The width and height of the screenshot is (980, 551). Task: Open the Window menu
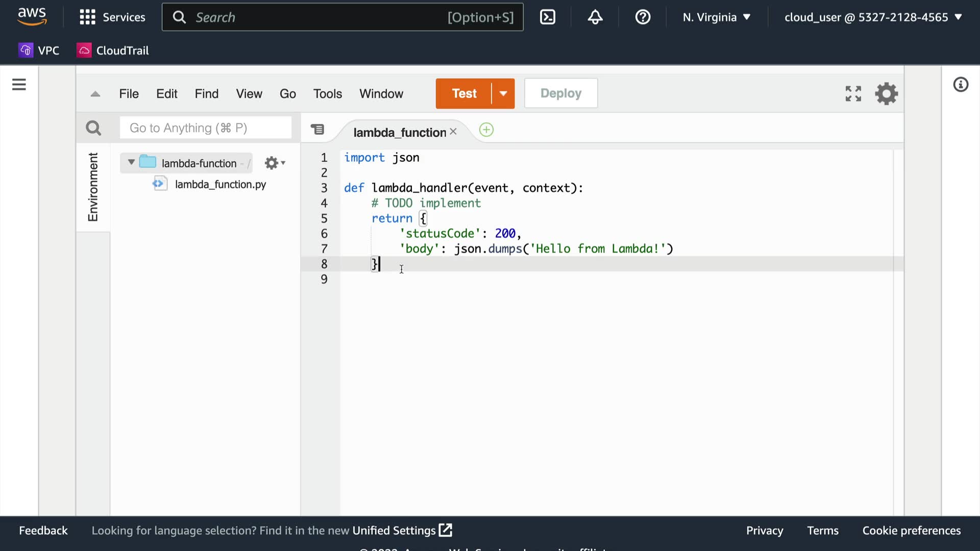(x=381, y=94)
